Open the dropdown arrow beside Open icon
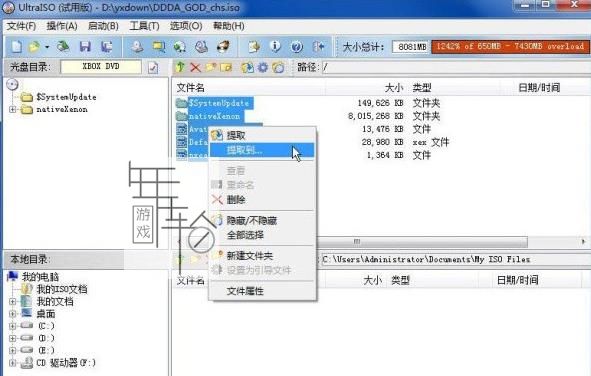The height and width of the screenshot is (376, 591). (47, 47)
